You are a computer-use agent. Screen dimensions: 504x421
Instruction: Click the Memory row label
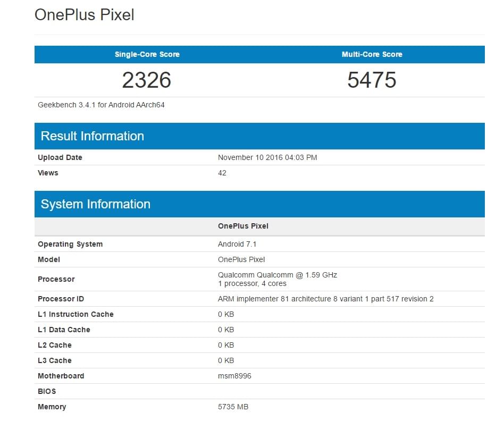[x=52, y=407]
